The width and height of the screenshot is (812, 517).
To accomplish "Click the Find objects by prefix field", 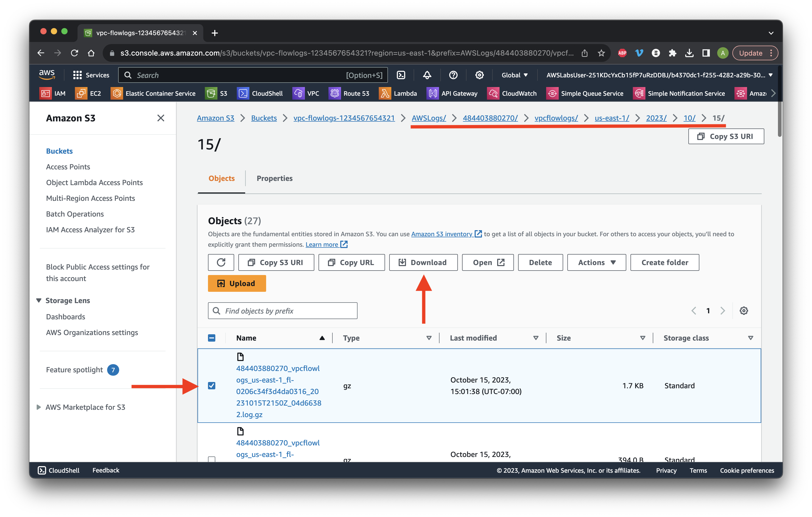I will click(283, 310).
